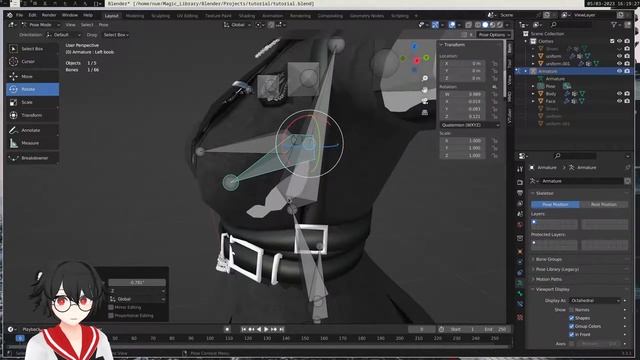Switch to the Layout workspace tab
Image resolution: width=640 pixels, height=360 pixels.
[x=111, y=16]
